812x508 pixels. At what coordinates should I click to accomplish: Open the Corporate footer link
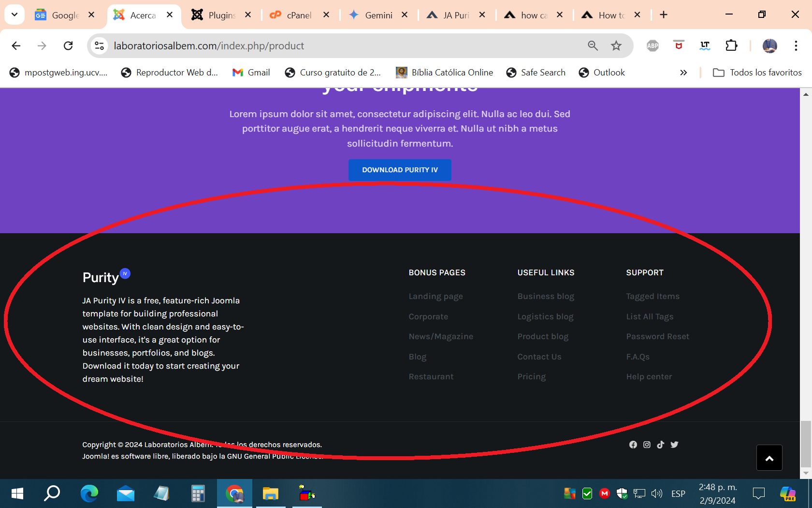tap(428, 316)
